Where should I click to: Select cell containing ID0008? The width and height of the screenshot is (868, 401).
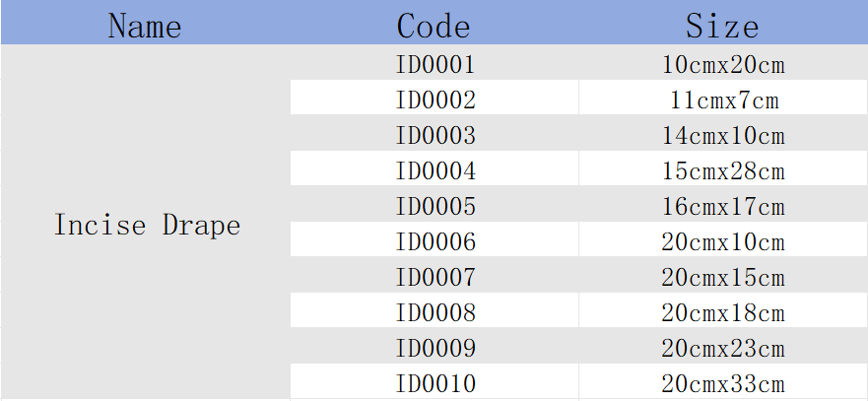coord(434,310)
